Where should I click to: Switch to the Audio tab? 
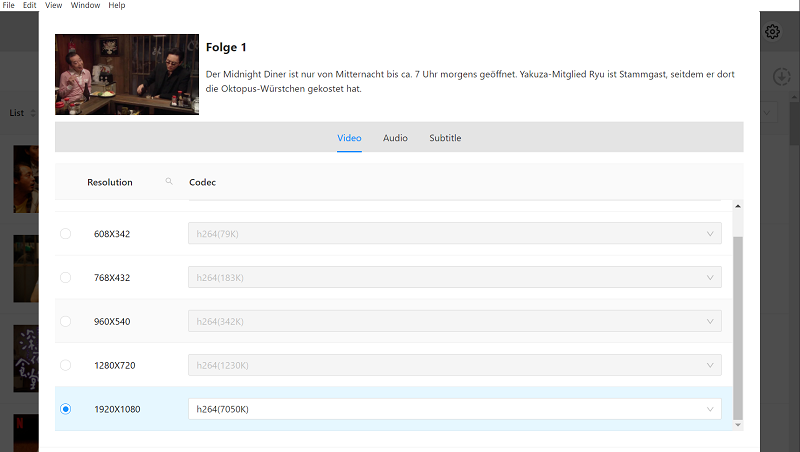tap(395, 138)
